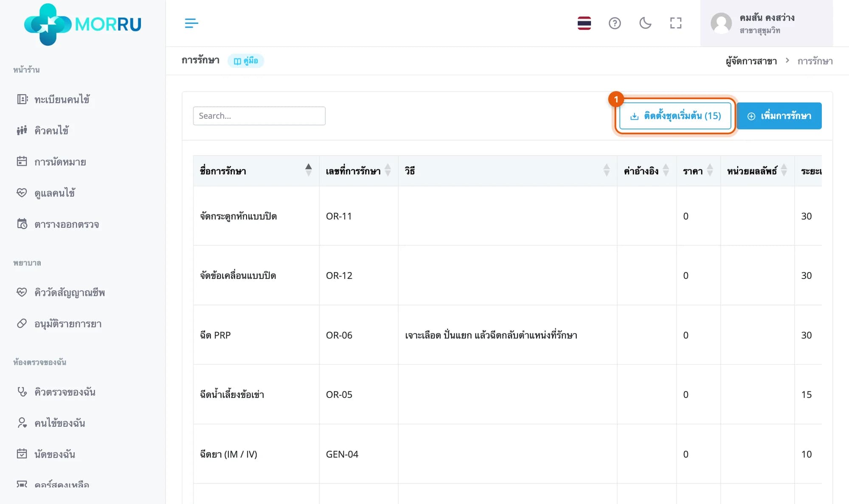Click the นัดของฉัน calendar-check icon
This screenshot has height=504, width=849.
[x=22, y=454]
